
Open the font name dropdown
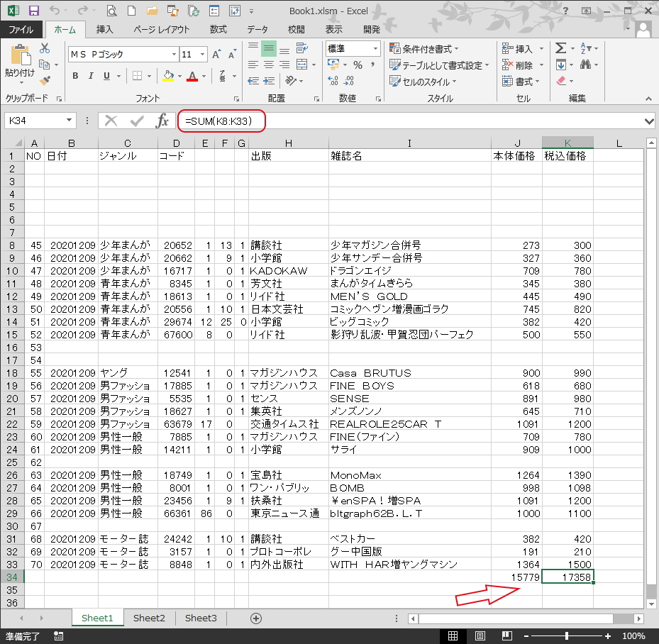click(x=174, y=54)
